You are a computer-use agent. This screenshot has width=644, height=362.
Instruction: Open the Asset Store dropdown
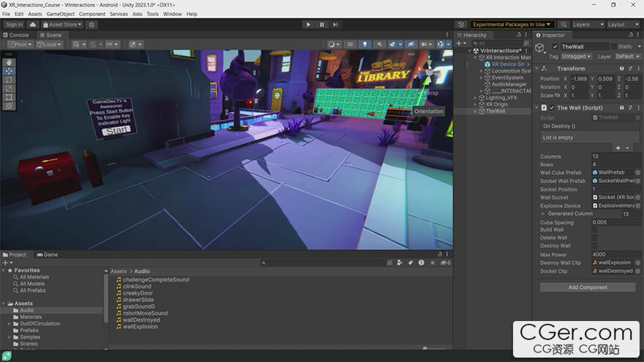[62, 25]
